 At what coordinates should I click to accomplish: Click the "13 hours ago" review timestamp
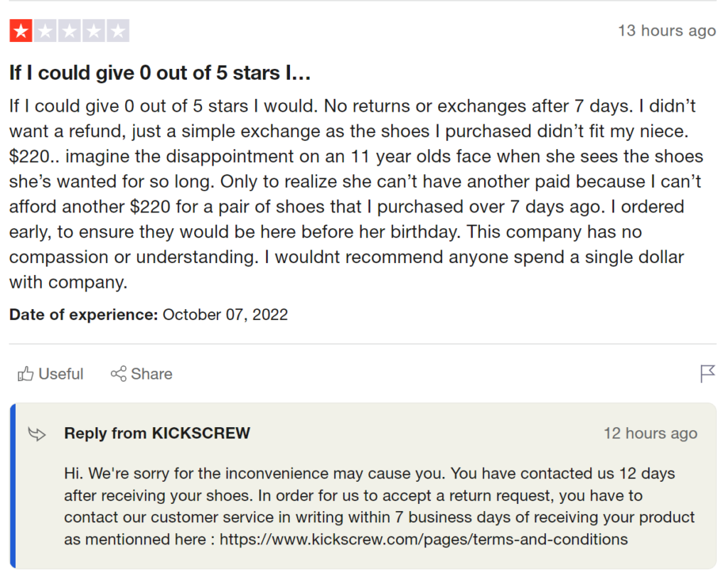tap(667, 31)
